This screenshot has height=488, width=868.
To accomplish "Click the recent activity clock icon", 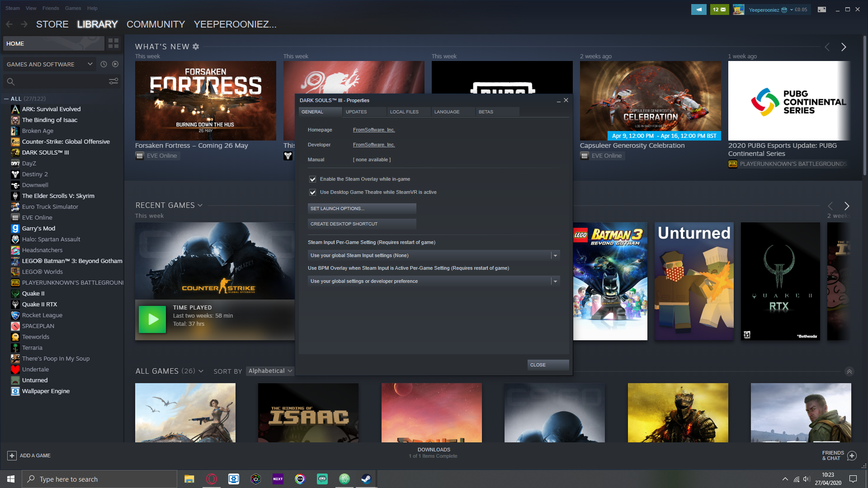I will pyautogui.click(x=104, y=64).
